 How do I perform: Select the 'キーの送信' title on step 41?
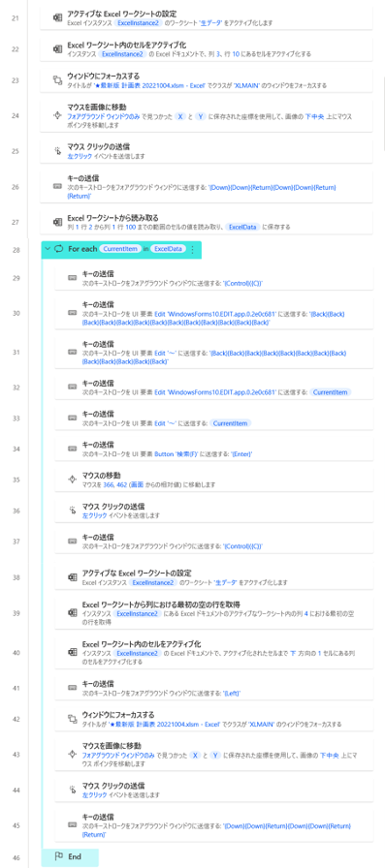click(98, 683)
